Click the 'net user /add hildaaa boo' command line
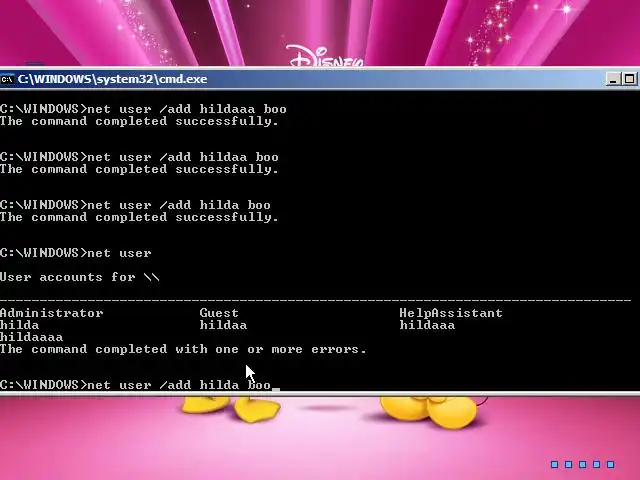 pyautogui.click(x=143, y=109)
